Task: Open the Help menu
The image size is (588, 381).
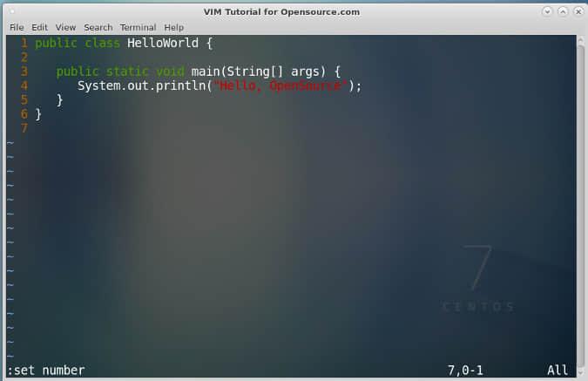Action: point(174,27)
